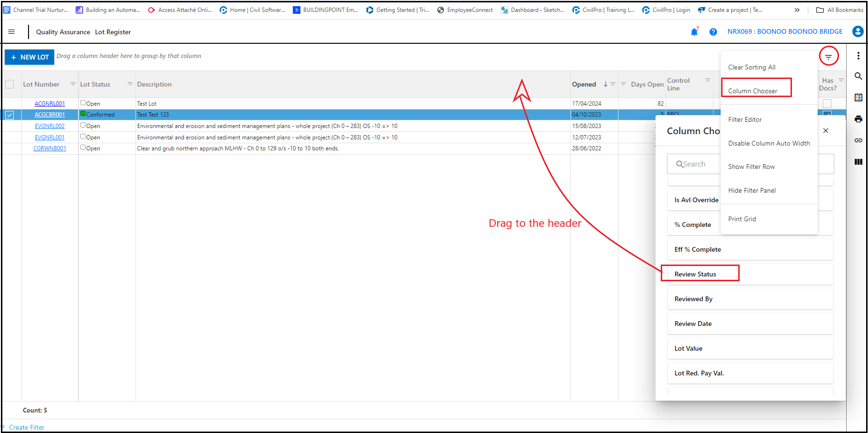
Task: Click the NEW LOT button
Action: [29, 57]
